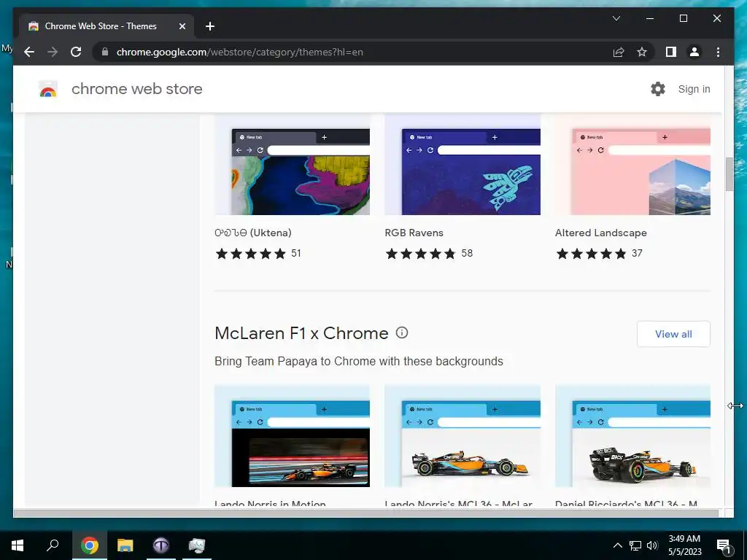Show hidden system tray icons
This screenshot has height=560, width=747.
pos(617,545)
